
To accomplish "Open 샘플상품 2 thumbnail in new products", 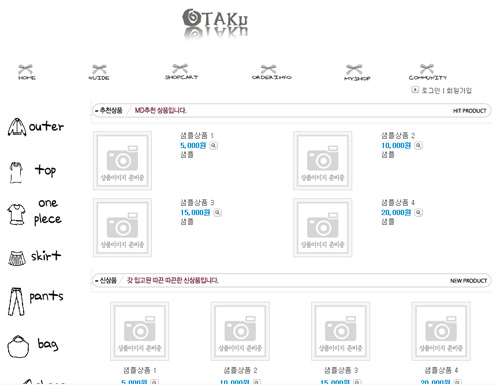I will [x=240, y=331].
